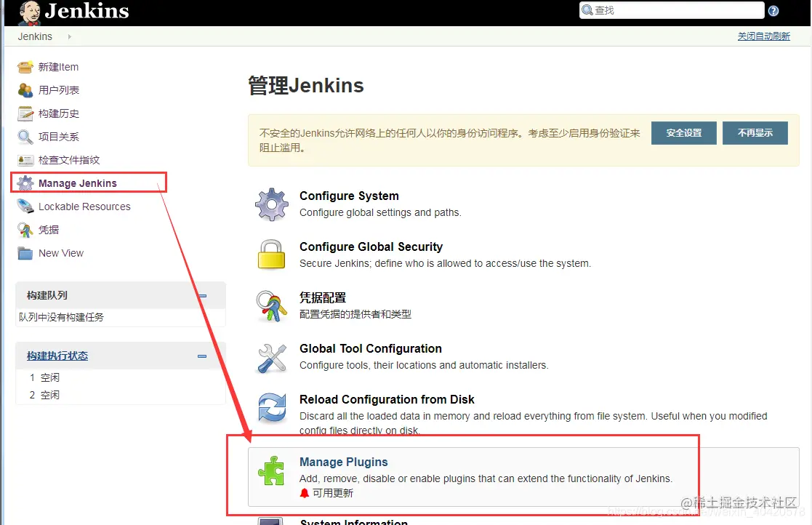Click the Configure Global Security padlock icon
This screenshot has height=525, width=812.
pyautogui.click(x=272, y=255)
